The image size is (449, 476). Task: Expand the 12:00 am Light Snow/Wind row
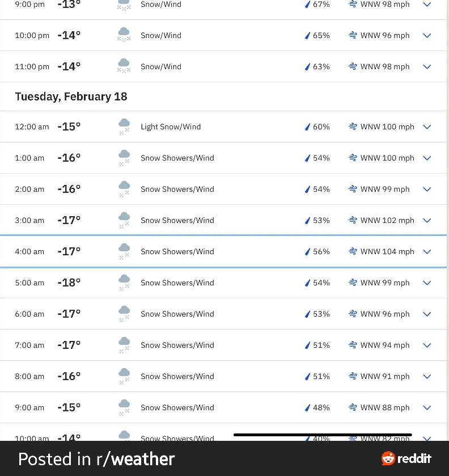427,127
